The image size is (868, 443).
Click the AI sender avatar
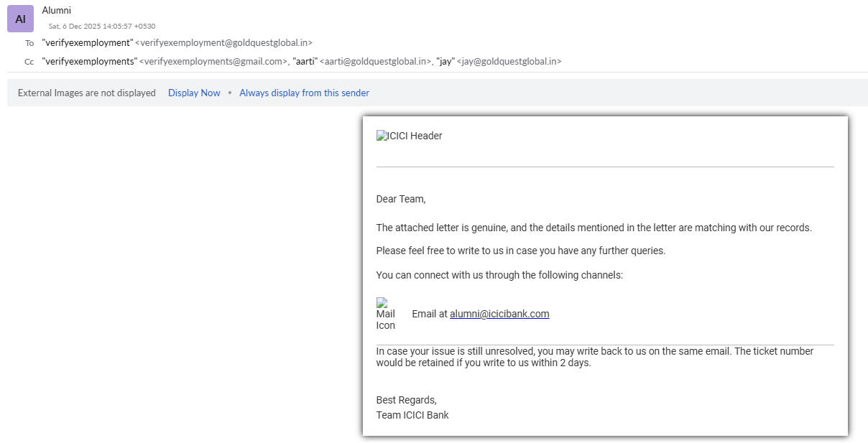pos(20,19)
